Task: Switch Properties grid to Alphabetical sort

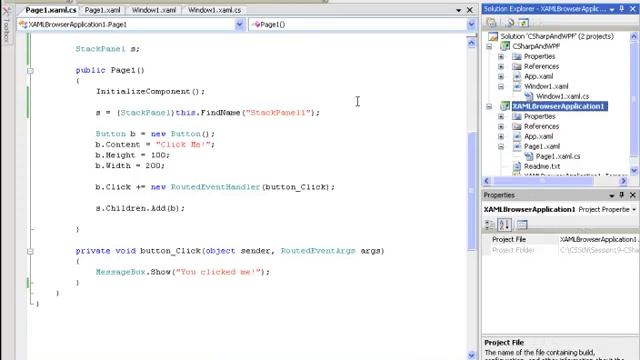Action: (x=504, y=224)
